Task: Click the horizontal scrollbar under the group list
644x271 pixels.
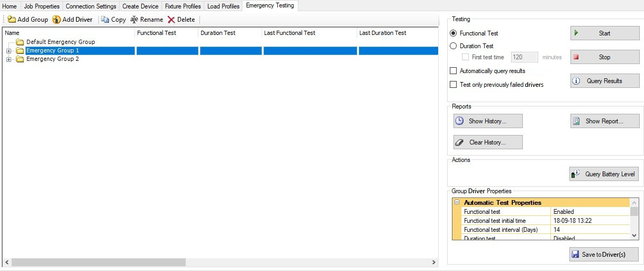Action: [x=98, y=262]
